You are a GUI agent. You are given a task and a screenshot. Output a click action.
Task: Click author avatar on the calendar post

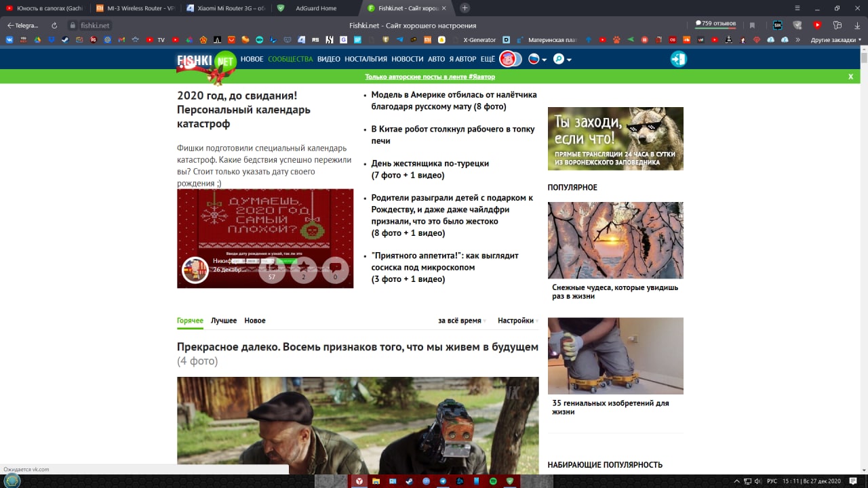(x=195, y=270)
